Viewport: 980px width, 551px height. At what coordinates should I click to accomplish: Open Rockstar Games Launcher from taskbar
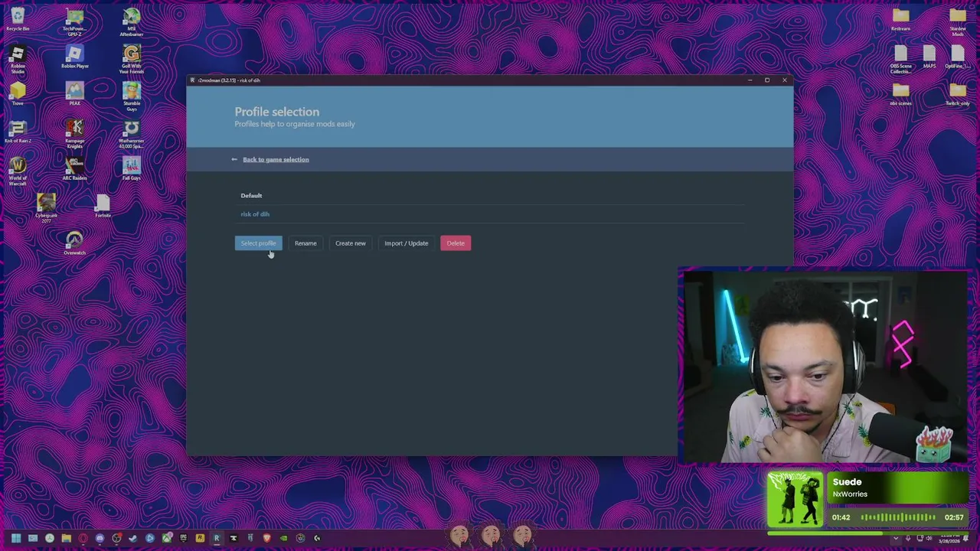200,538
